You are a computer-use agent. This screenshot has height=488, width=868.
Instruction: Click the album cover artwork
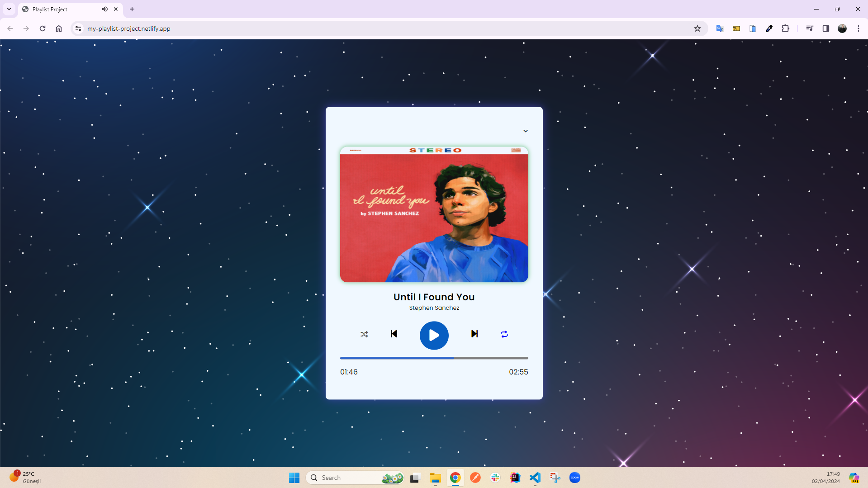434,214
